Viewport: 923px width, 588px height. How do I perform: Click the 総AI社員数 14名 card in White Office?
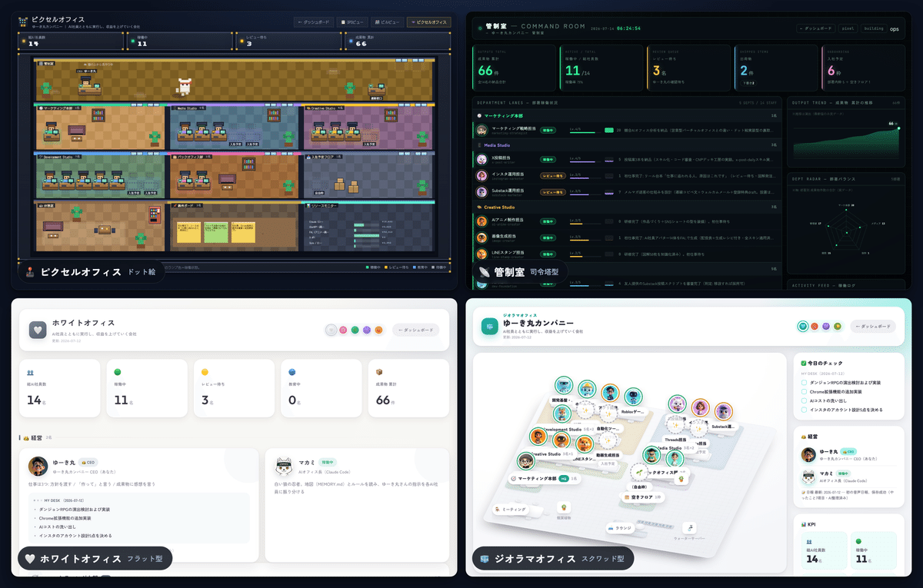point(58,387)
